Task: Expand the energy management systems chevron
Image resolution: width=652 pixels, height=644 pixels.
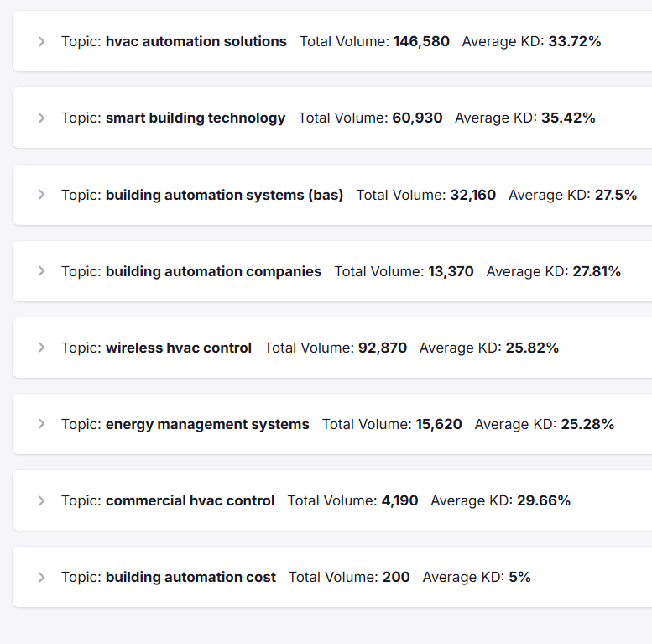Action: click(41, 424)
